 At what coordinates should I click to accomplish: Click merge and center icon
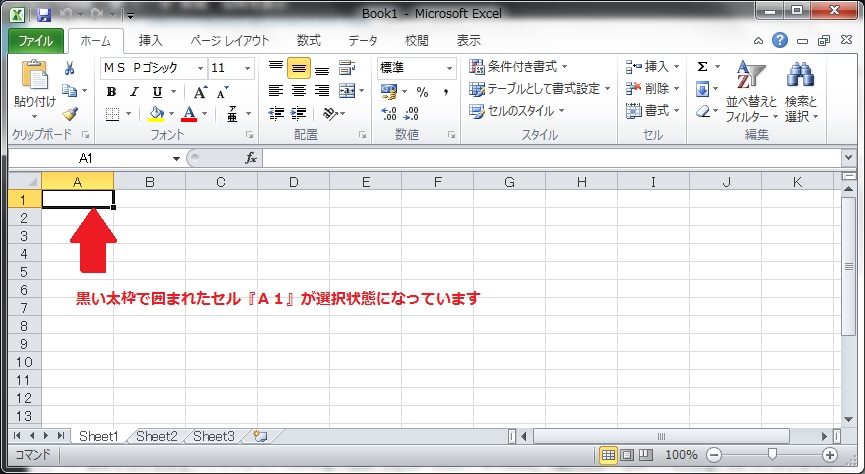click(x=347, y=90)
